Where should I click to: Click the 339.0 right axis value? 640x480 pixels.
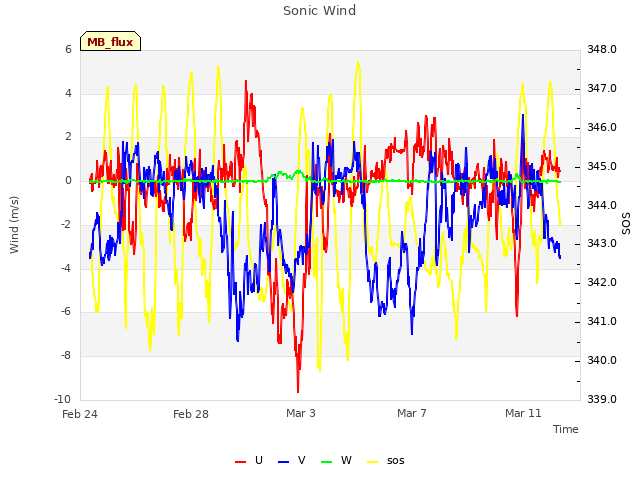[602, 399]
